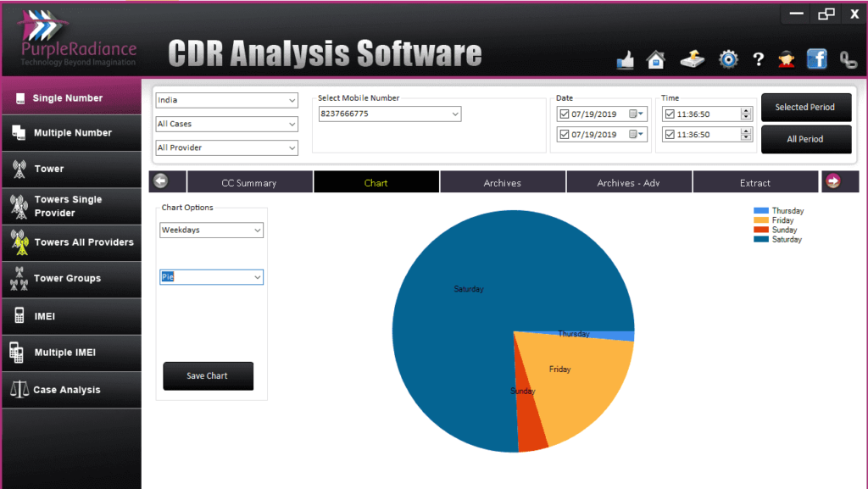The image size is (868, 489).
Task: Open the Archives - Adv tab
Action: coord(628,182)
